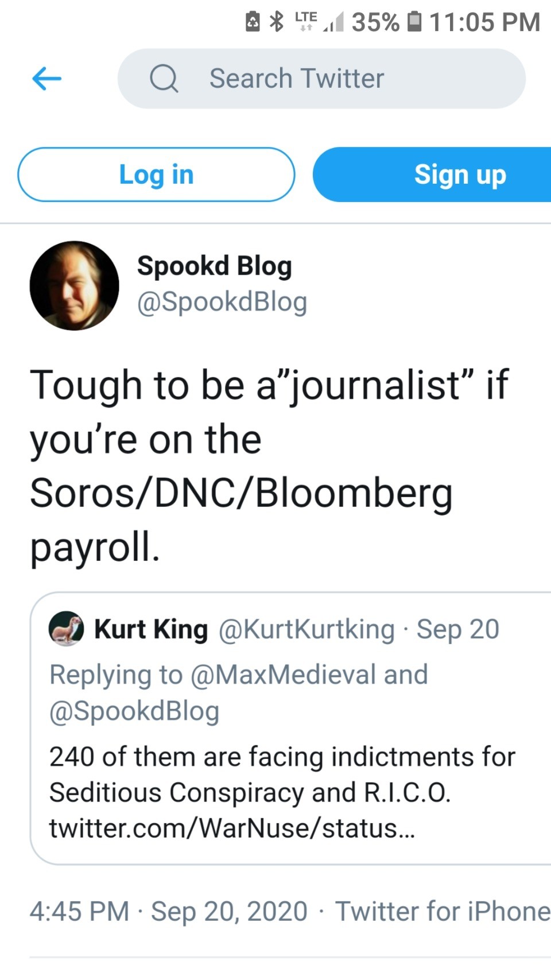The image size is (551, 980).
Task: Open Spookd Blog profile picture
Action: [x=75, y=285]
